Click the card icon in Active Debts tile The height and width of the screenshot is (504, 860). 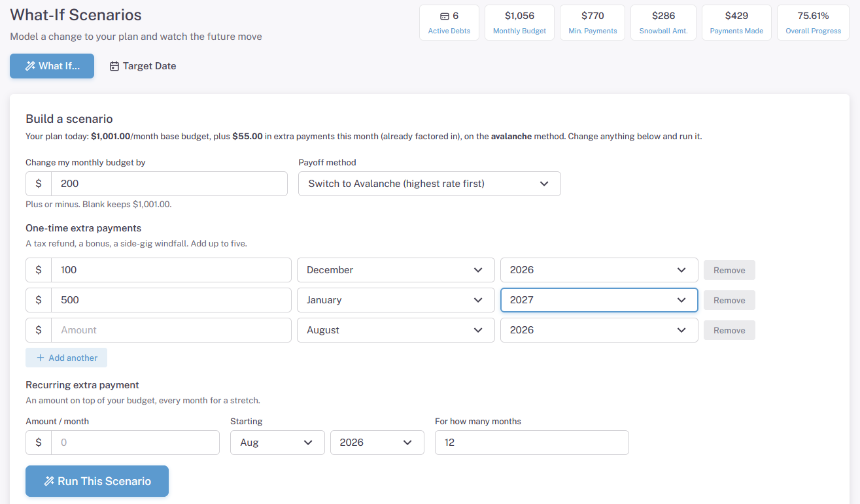(x=445, y=16)
